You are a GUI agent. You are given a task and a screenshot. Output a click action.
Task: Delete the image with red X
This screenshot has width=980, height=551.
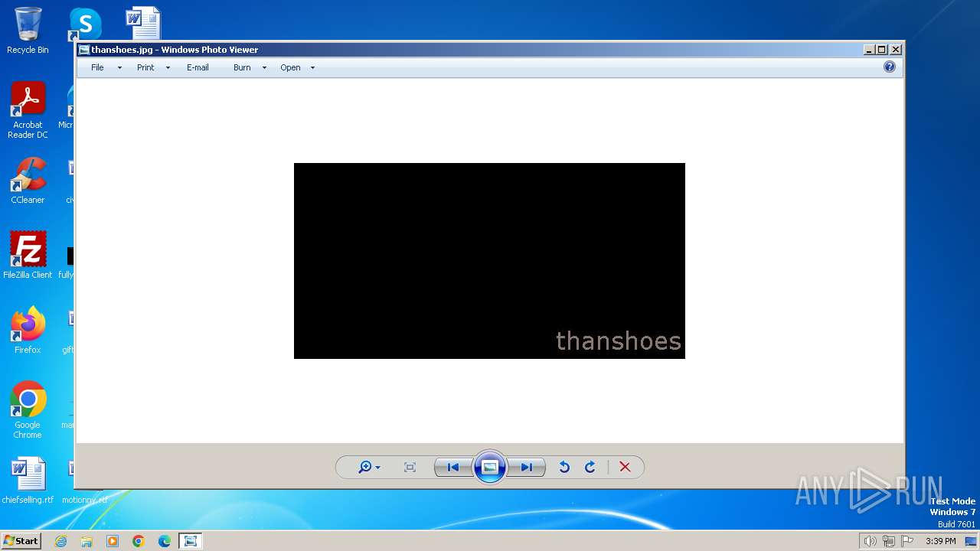click(625, 467)
